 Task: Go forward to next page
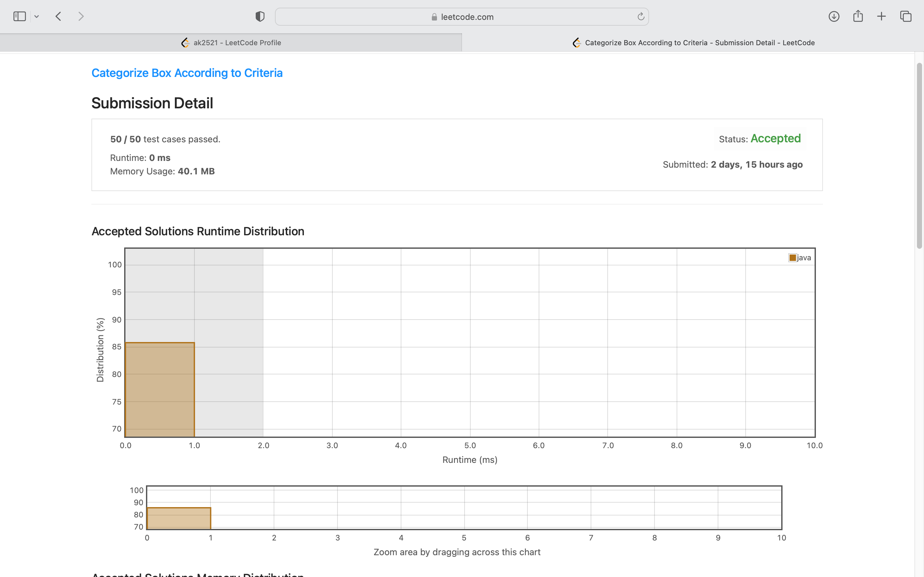[x=81, y=16]
